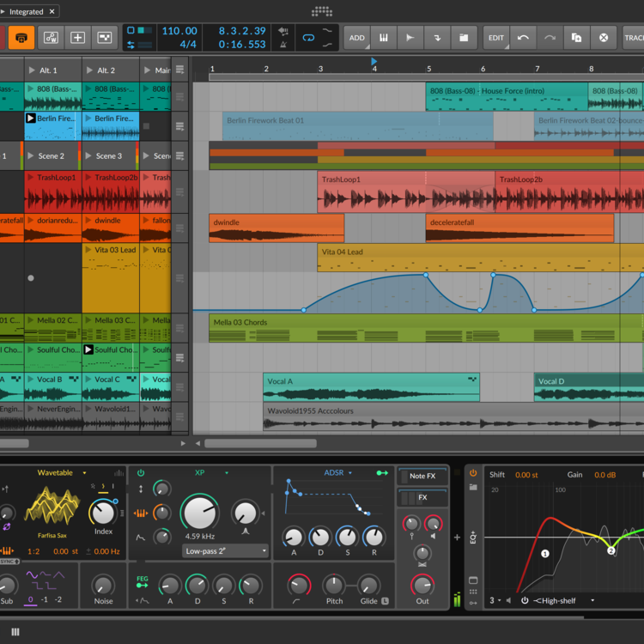Toggle the arranger loop button
Image resolution: width=644 pixels, height=644 pixels.
(x=308, y=38)
